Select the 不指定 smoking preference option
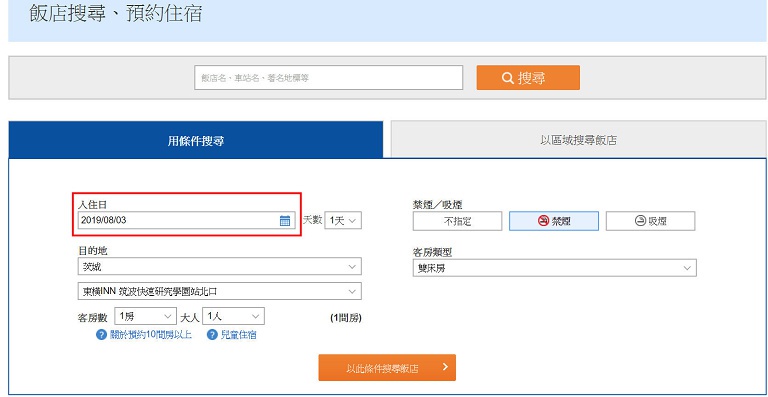The width and height of the screenshot is (768, 397). [457, 221]
